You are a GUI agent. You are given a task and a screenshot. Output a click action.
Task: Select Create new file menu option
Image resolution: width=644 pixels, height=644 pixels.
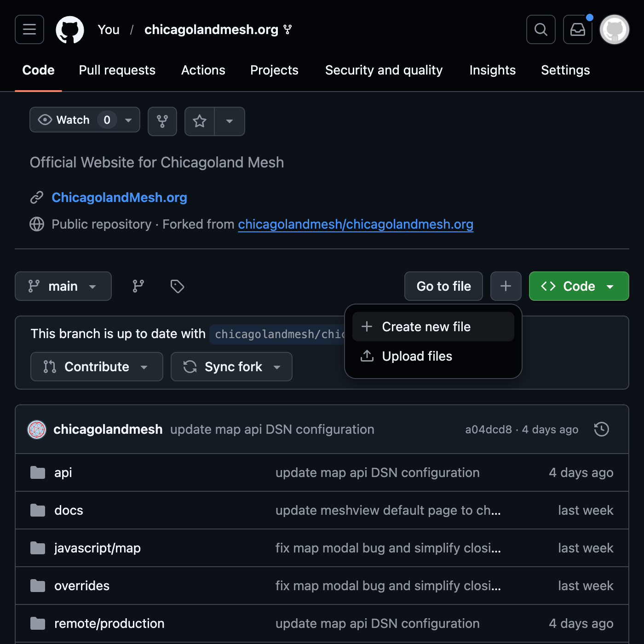point(426,327)
